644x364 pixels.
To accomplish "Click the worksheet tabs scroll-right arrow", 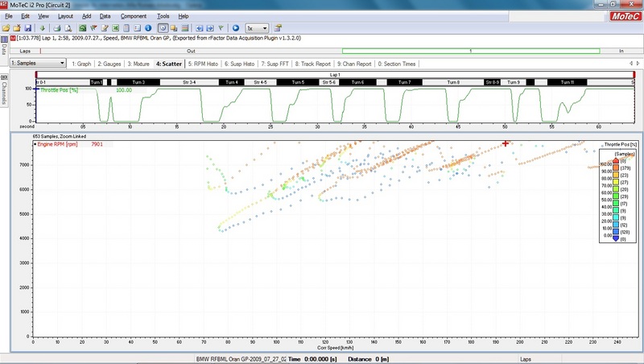I will (x=638, y=64).
